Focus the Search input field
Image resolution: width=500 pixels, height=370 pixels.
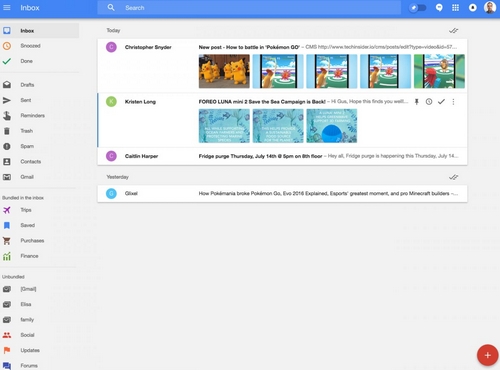(x=249, y=8)
